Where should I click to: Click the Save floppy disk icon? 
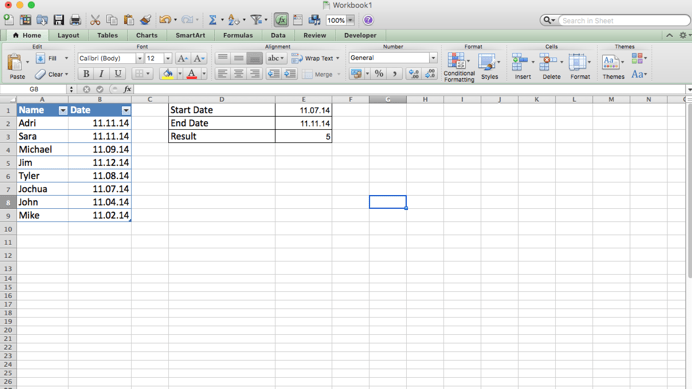59,20
